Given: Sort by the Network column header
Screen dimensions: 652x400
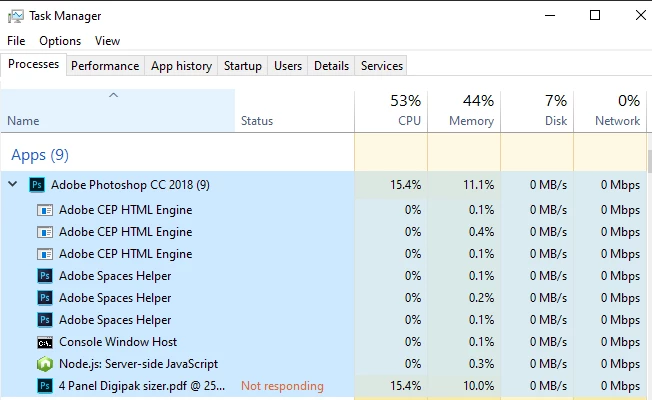Looking at the screenshot, I should coord(610,111).
